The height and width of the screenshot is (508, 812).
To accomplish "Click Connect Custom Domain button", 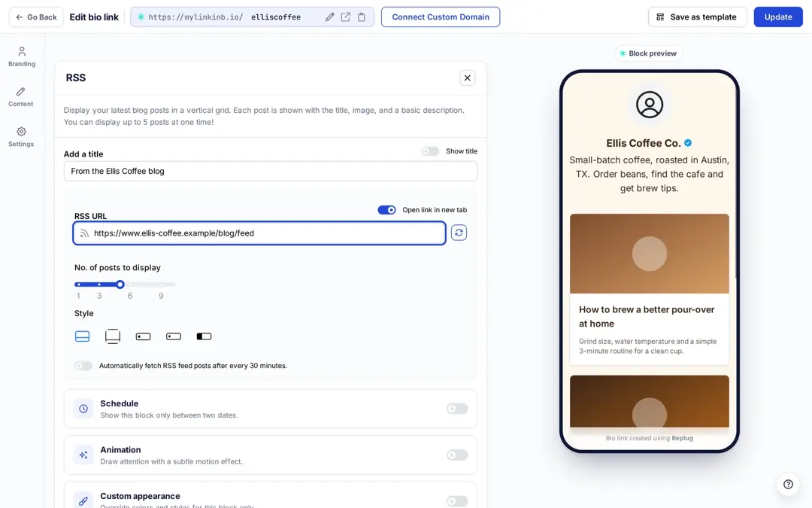I will [x=440, y=17].
